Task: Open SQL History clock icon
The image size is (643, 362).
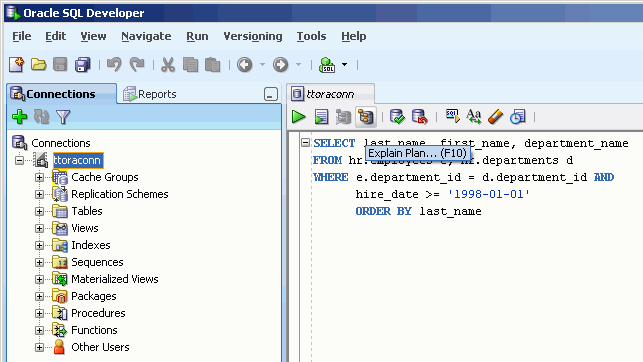Action: point(518,117)
